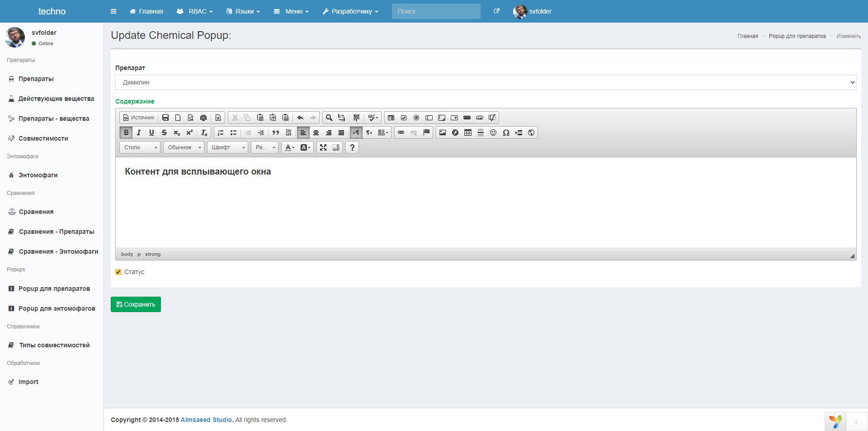Open the background color picker

[306, 147]
